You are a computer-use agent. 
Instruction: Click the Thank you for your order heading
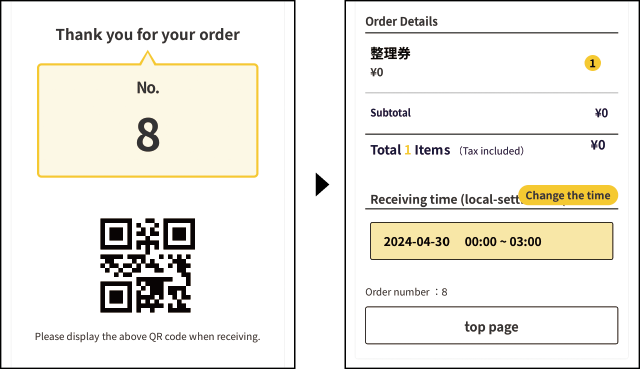pos(148,35)
